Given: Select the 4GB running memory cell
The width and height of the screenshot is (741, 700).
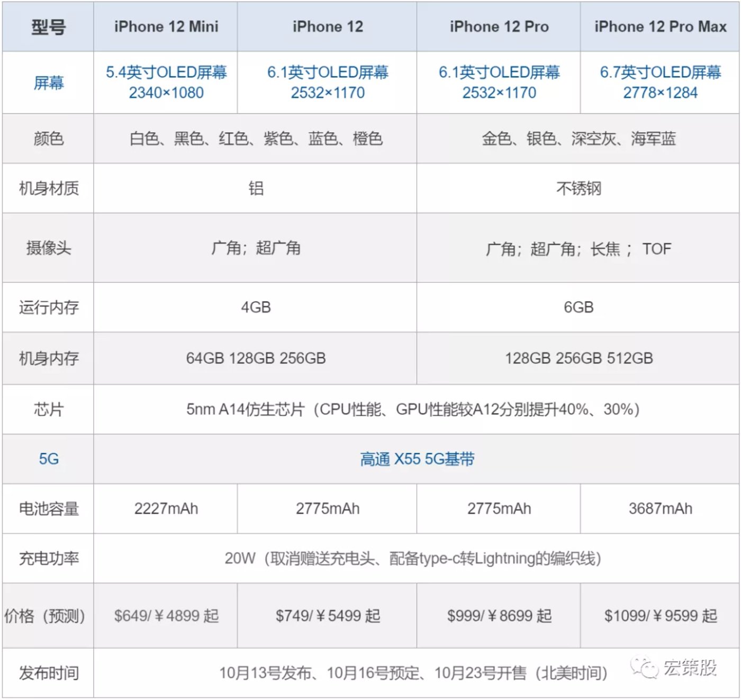Looking at the screenshot, I should pyautogui.click(x=255, y=307).
